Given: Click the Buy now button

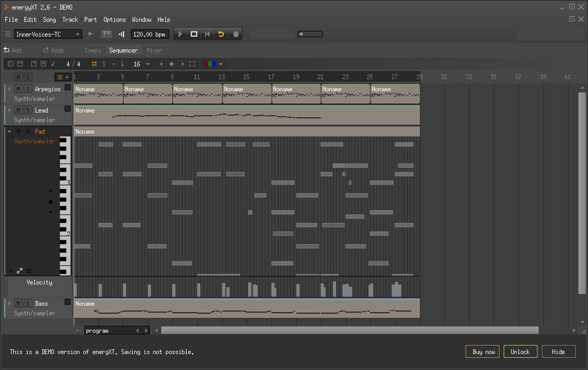Looking at the screenshot, I should click(482, 352).
